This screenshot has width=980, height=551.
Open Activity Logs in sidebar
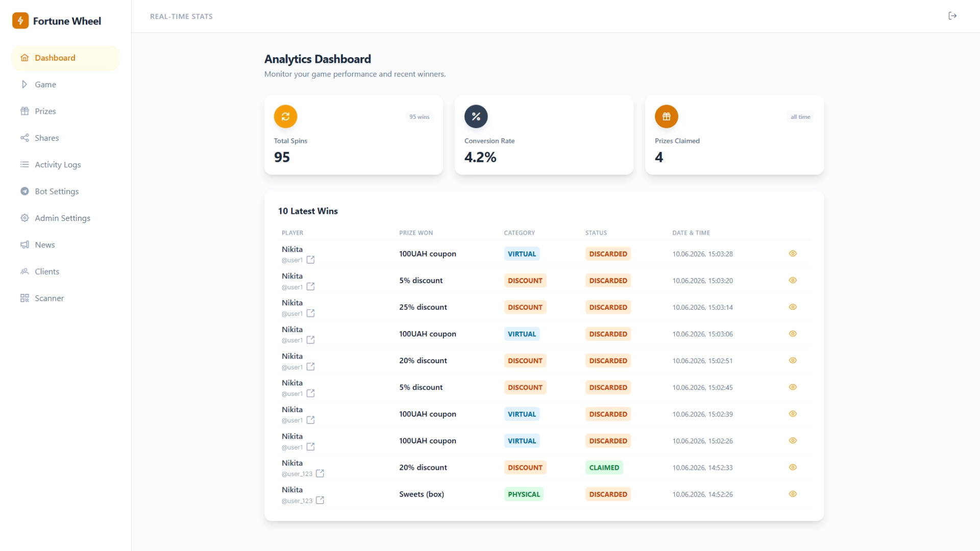click(x=65, y=165)
